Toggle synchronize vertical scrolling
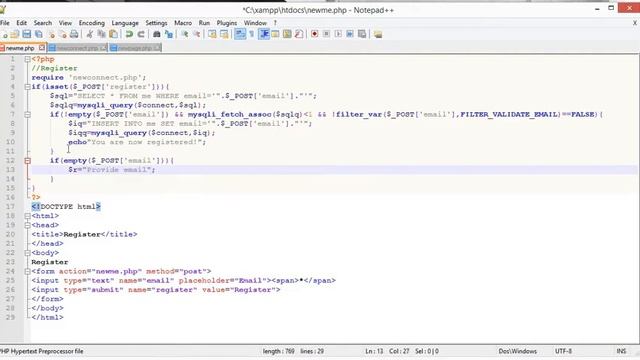 [212, 34]
